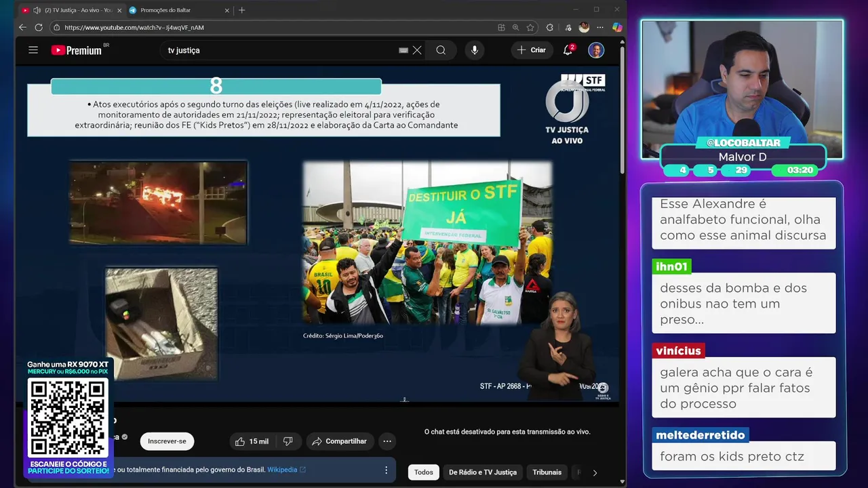Open a new browser tab
The image size is (868, 488).
[242, 10]
